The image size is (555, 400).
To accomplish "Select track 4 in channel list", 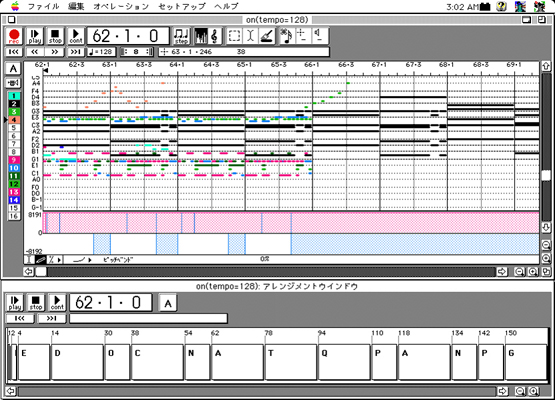I will [x=14, y=120].
